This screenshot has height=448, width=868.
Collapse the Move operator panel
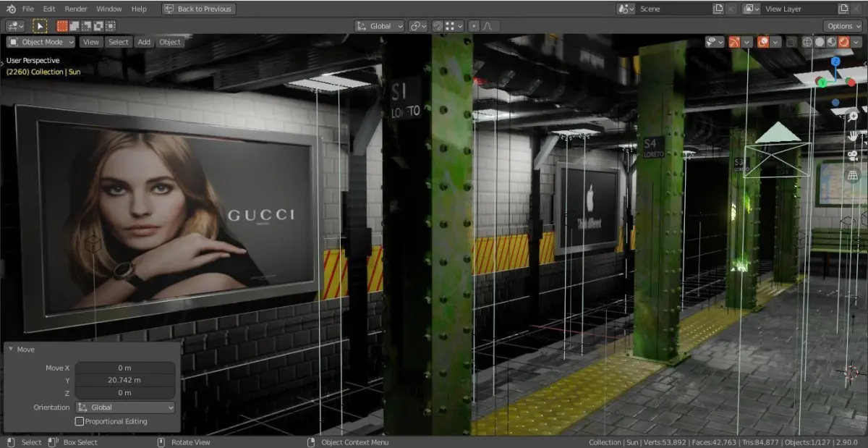[x=11, y=350]
